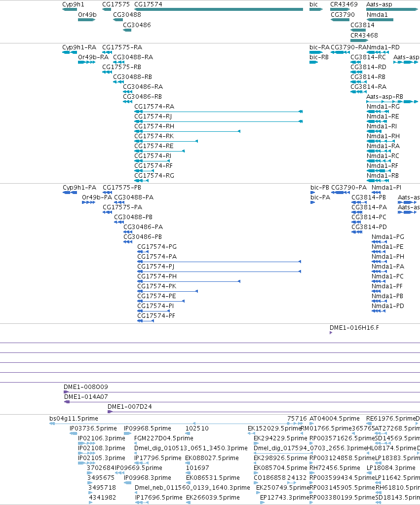Select transcript CG17574-RJ
The height and width of the screenshot is (505, 420).
219,121
